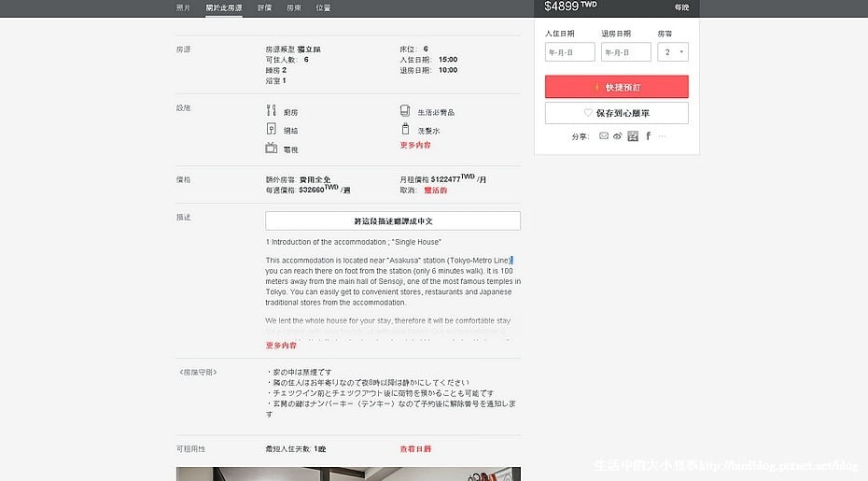Open the guests count dropdown
868x481 pixels.
coord(673,52)
